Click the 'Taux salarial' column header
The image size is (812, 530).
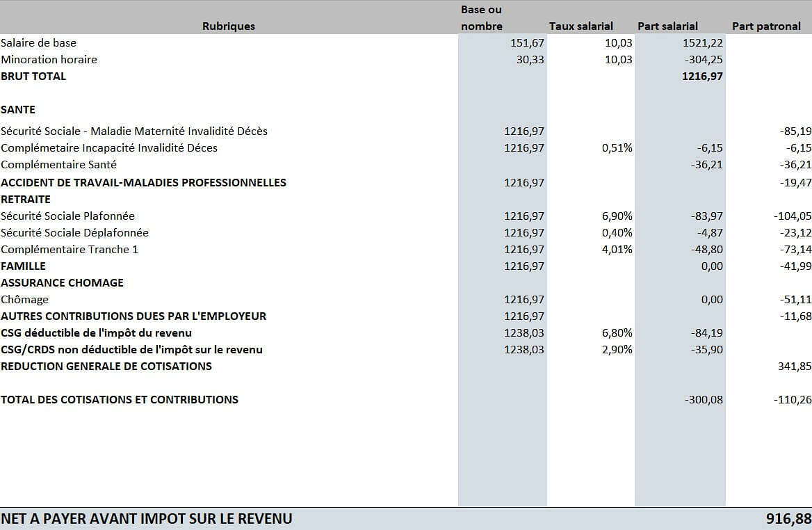tap(581, 26)
